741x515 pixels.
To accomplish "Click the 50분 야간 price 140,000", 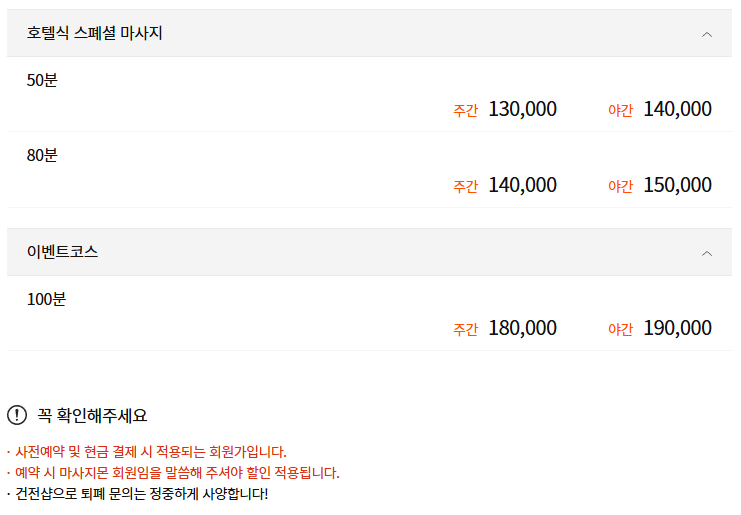I will click(677, 109).
